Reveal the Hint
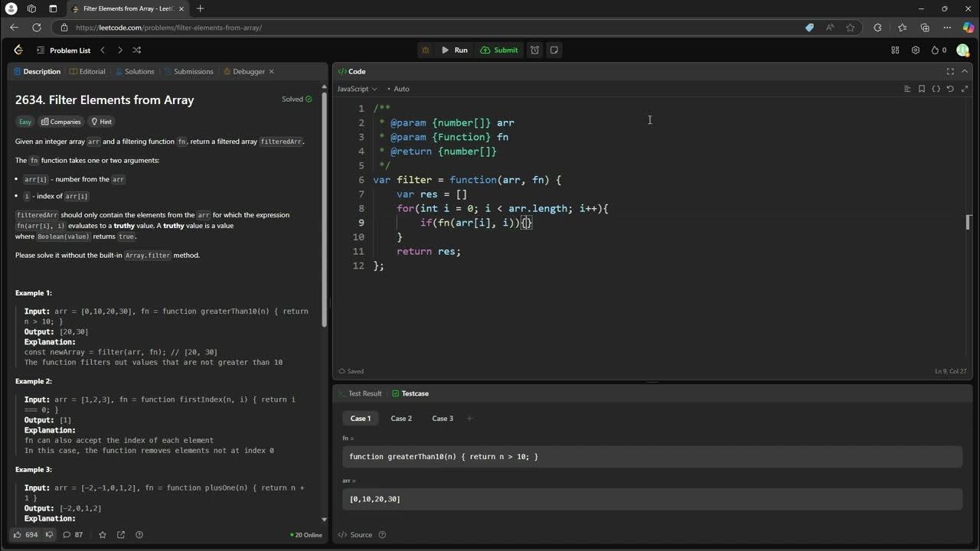 coord(101,122)
